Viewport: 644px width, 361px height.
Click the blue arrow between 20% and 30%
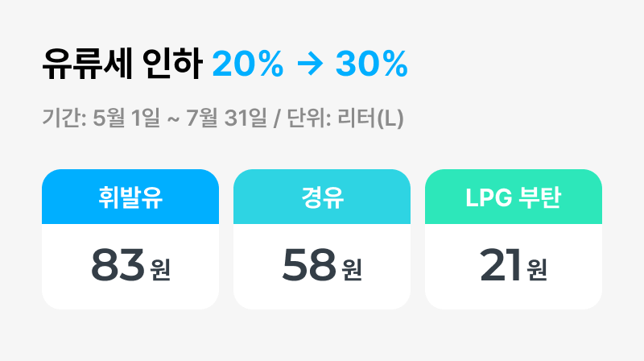click(310, 64)
